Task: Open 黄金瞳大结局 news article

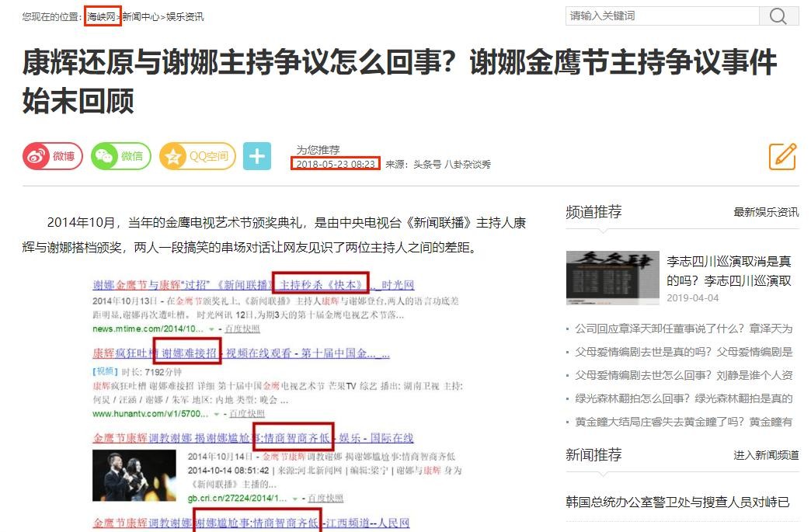Action: tap(684, 422)
